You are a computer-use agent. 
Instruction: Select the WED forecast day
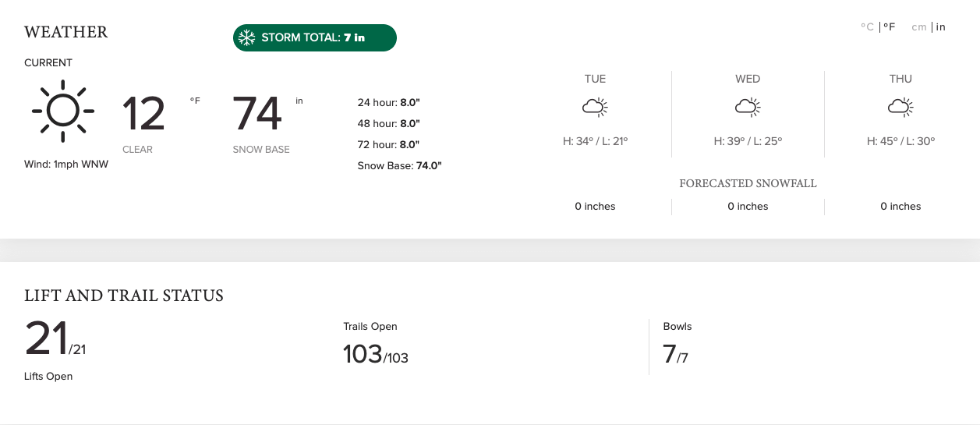pyautogui.click(x=748, y=79)
